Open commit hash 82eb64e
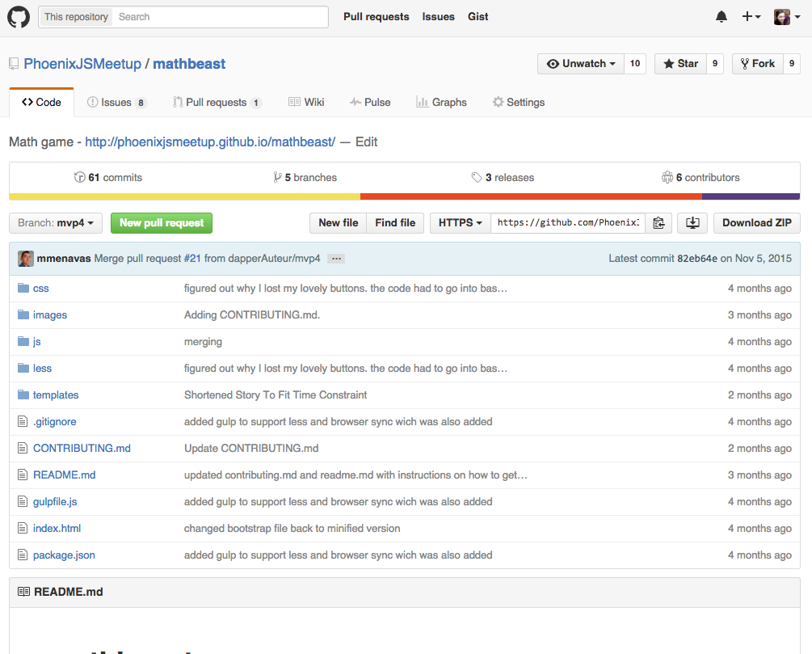This screenshot has height=654, width=812. [697, 259]
